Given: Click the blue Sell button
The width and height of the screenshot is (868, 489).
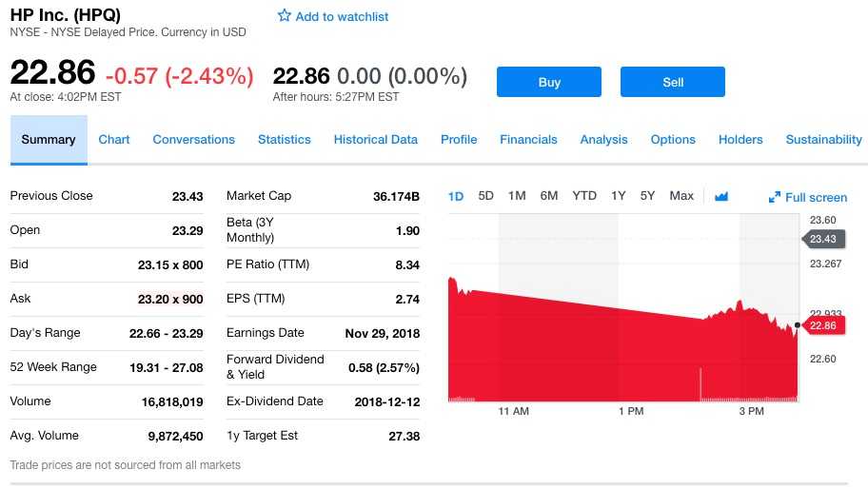Looking at the screenshot, I should [x=673, y=82].
